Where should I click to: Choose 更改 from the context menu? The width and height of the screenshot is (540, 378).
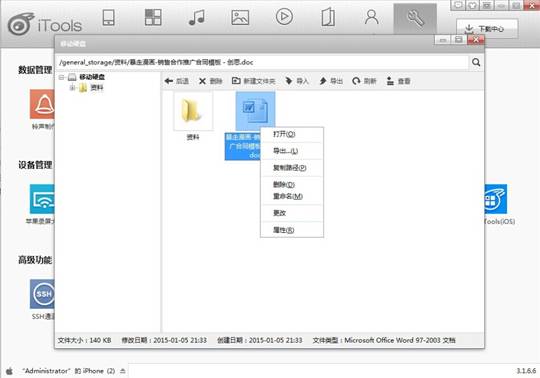point(292,213)
